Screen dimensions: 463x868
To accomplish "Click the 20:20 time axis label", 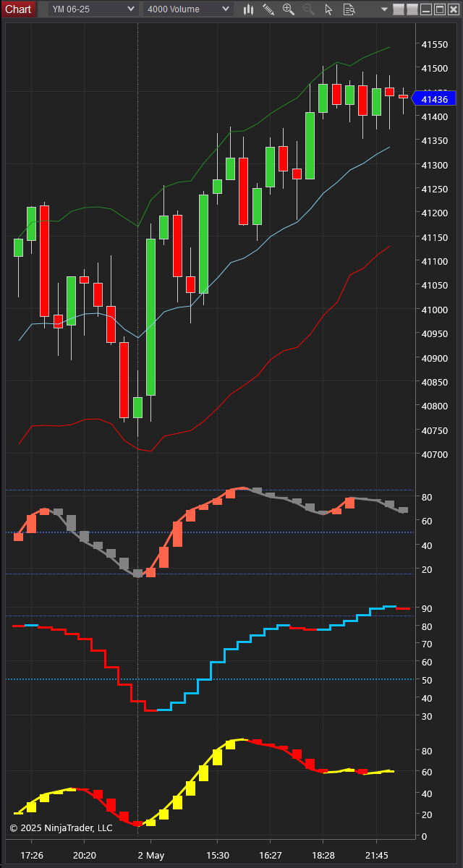I will click(85, 856).
